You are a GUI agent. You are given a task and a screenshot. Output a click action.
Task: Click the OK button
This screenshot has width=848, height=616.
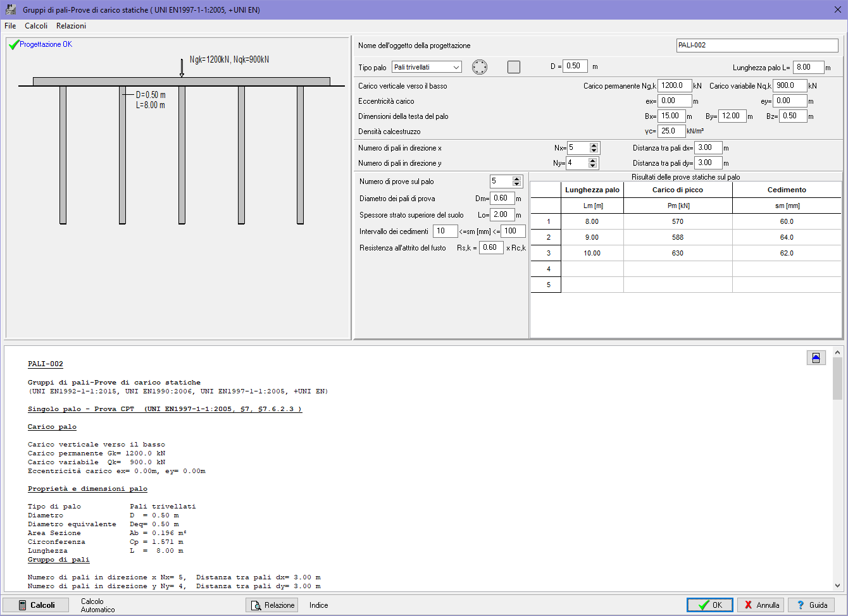point(710,605)
